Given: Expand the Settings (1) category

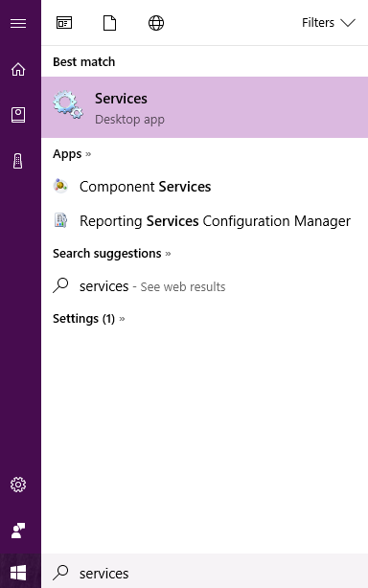Looking at the screenshot, I should [x=88, y=319].
